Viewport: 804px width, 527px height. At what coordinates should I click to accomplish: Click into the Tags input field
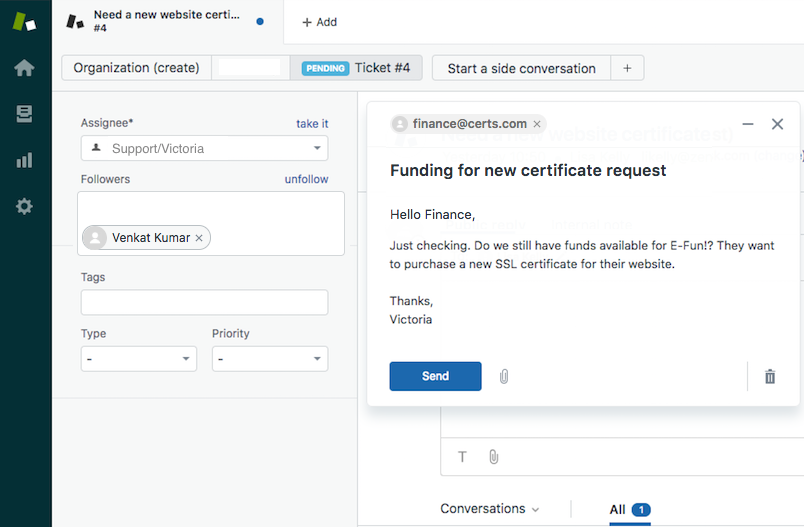click(x=204, y=302)
